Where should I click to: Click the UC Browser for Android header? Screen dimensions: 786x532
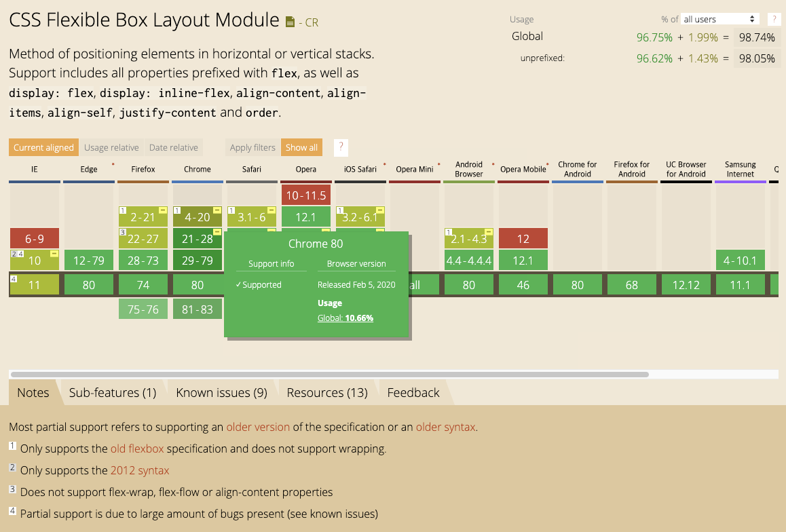click(686, 170)
